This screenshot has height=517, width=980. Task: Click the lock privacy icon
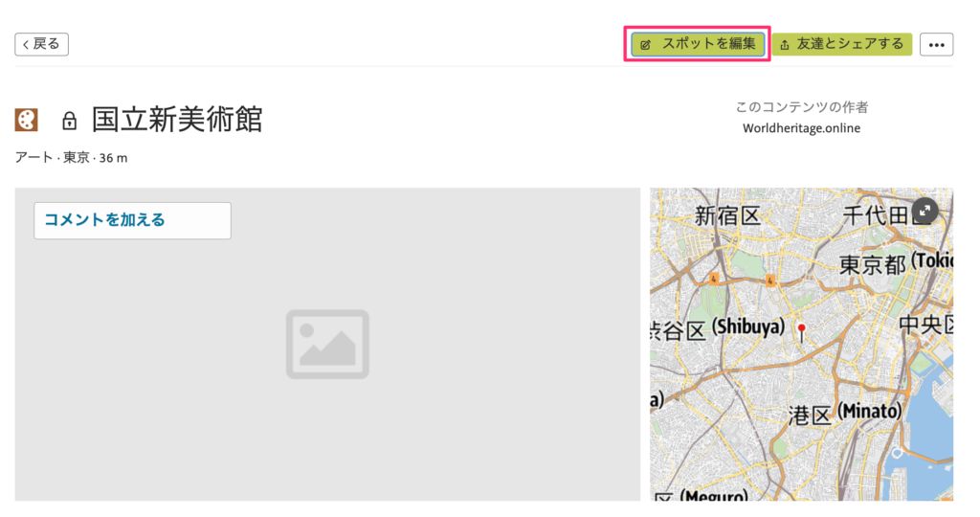(69, 120)
